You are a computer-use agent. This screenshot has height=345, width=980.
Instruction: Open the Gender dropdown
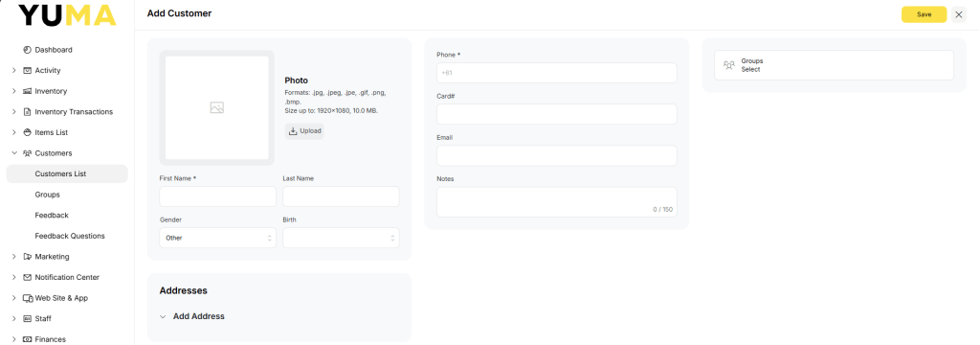[x=217, y=238]
